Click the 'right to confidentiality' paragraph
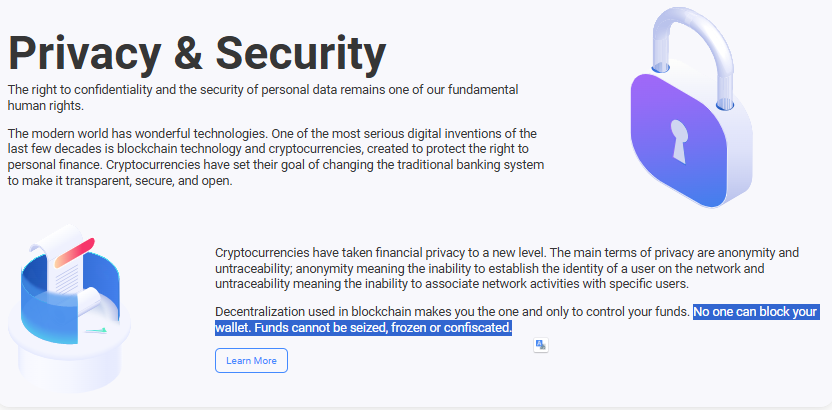 pyautogui.click(x=263, y=98)
